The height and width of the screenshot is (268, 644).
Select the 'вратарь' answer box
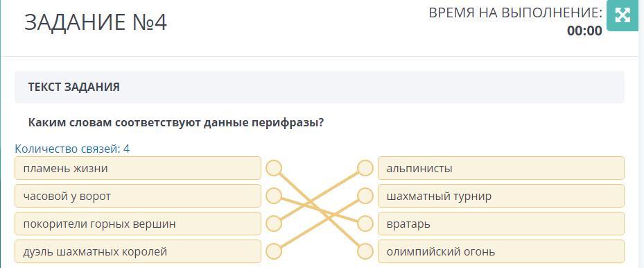point(501,224)
